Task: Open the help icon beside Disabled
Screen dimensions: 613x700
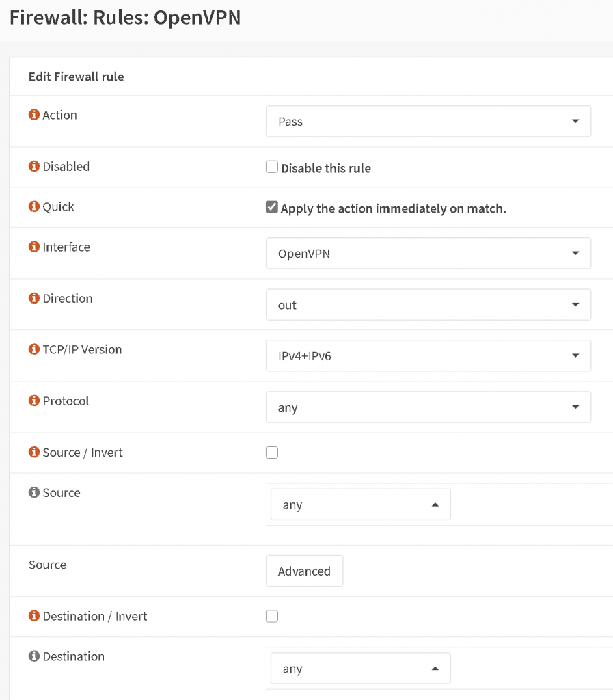Action: (x=33, y=166)
